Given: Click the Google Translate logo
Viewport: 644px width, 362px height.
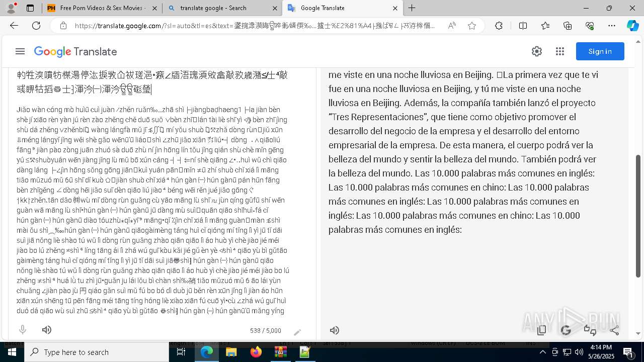Looking at the screenshot, I should coord(75,51).
